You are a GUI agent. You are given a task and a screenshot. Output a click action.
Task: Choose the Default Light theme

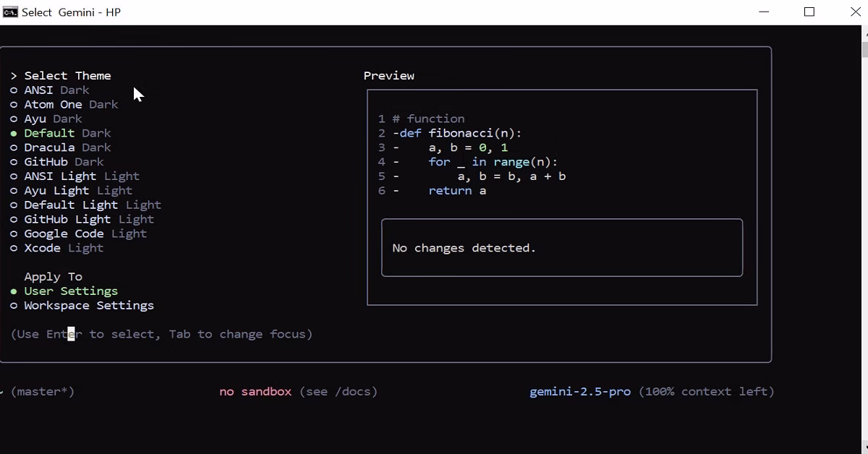click(x=86, y=205)
